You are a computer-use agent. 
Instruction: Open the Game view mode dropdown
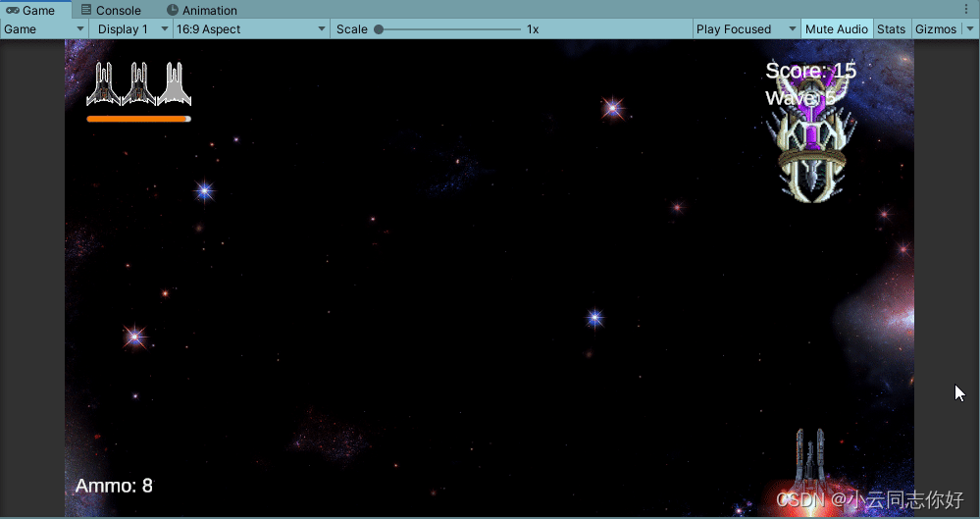44,28
